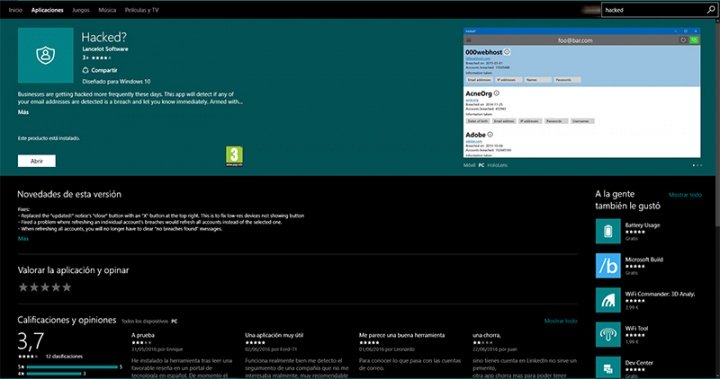Screen dimensions: 720x379
Task: Select Películas y TV tab
Action: [142, 10]
